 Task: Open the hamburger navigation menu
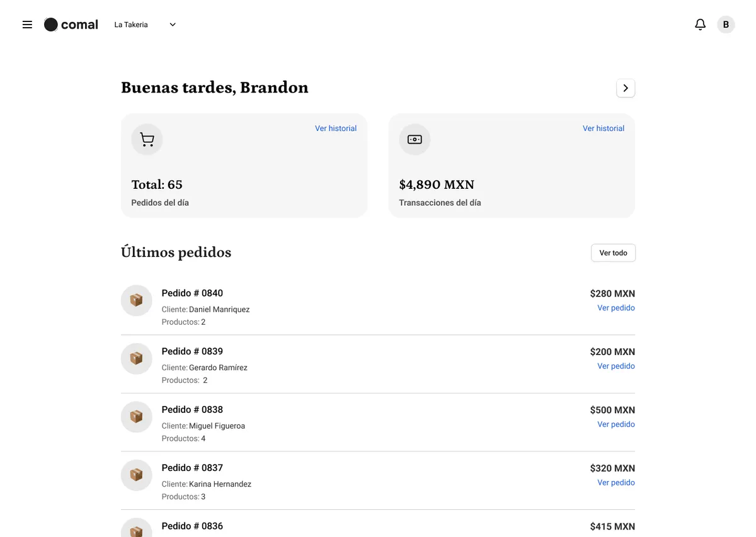pos(27,25)
